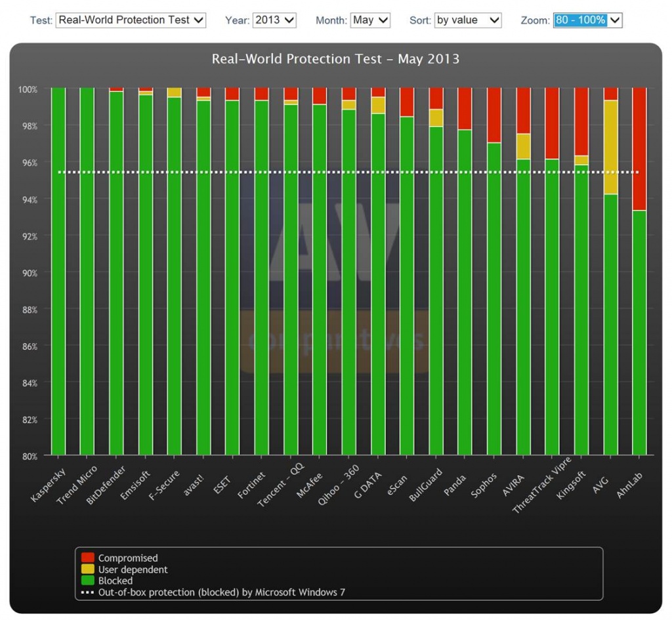Expand the Sort by value dropdown
The height and width of the screenshot is (620, 672).
point(467,20)
